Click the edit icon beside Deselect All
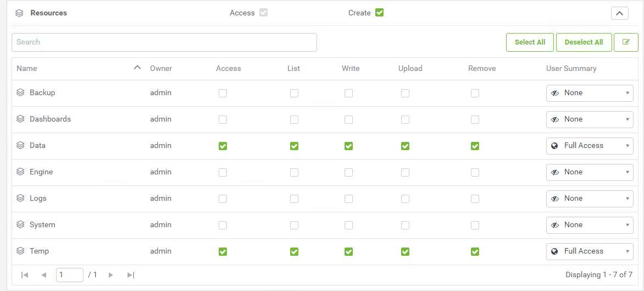The width and height of the screenshot is (644, 291). (x=626, y=42)
